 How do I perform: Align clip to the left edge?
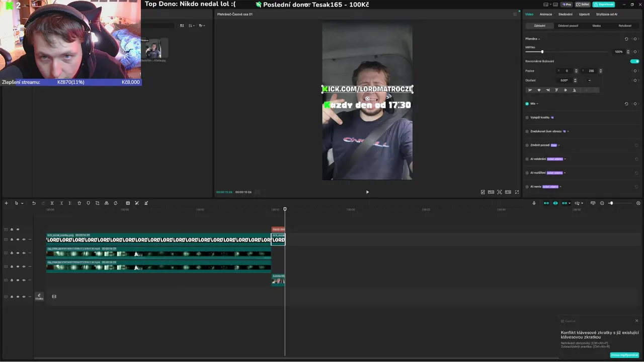530,90
